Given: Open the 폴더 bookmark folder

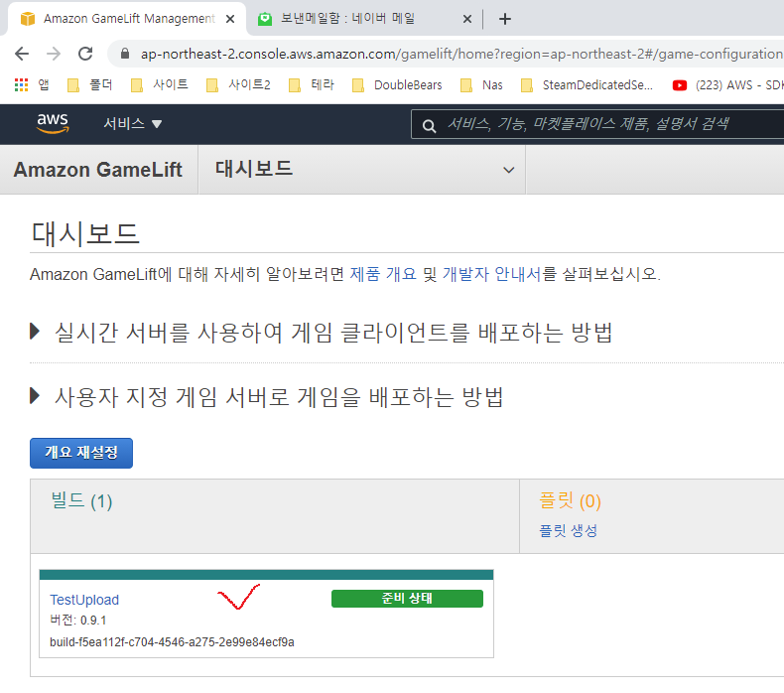Looking at the screenshot, I should pyautogui.click(x=90, y=85).
